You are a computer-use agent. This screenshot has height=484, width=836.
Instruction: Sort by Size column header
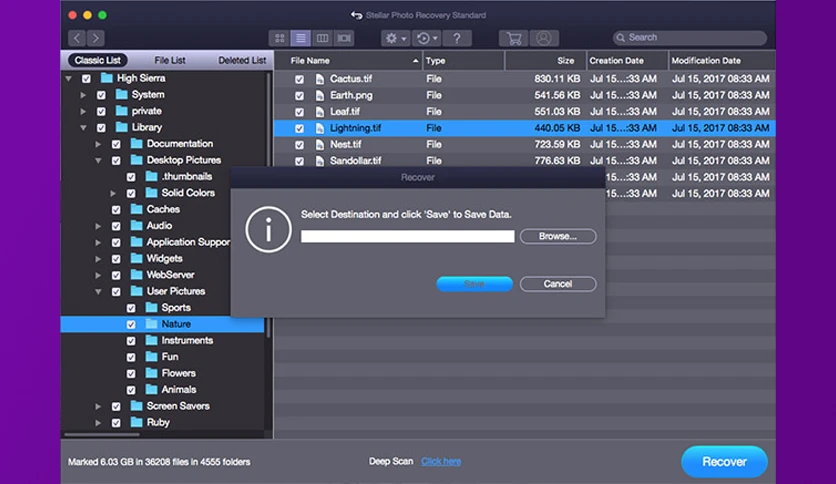545,61
